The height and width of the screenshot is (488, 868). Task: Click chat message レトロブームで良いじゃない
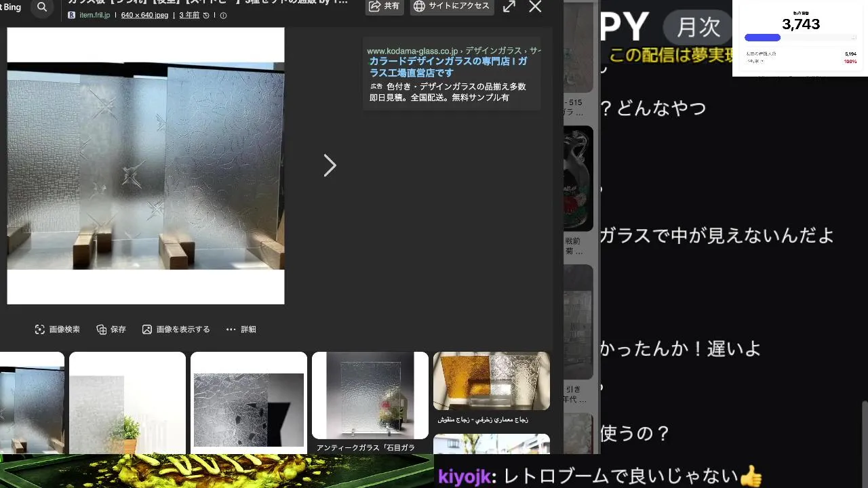pyautogui.click(x=633, y=476)
